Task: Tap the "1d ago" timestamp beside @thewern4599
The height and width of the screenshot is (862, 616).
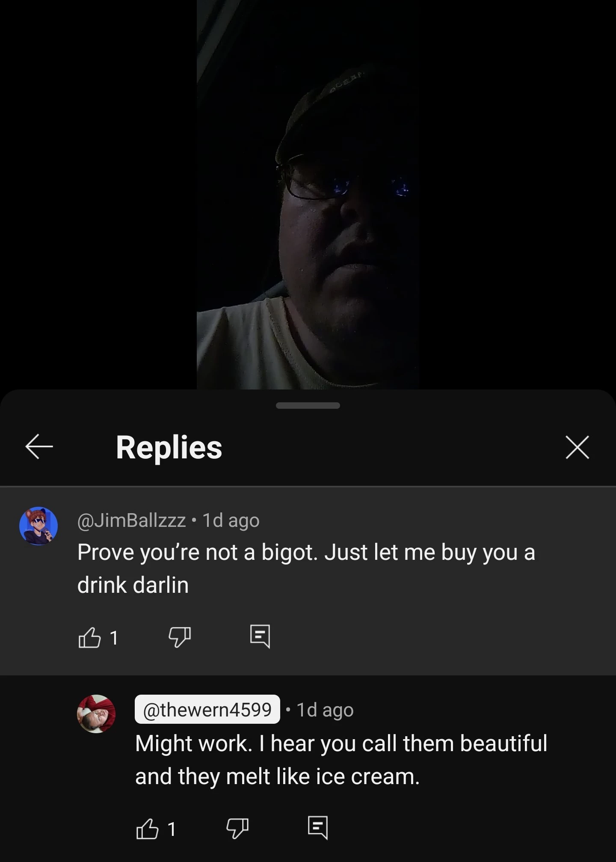Action: coord(325,710)
